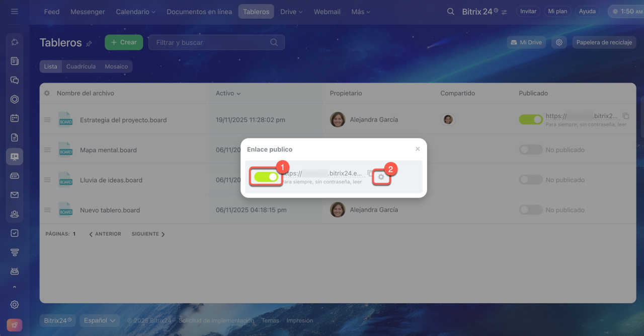Expand the Calendario dropdown menu

pos(135,12)
